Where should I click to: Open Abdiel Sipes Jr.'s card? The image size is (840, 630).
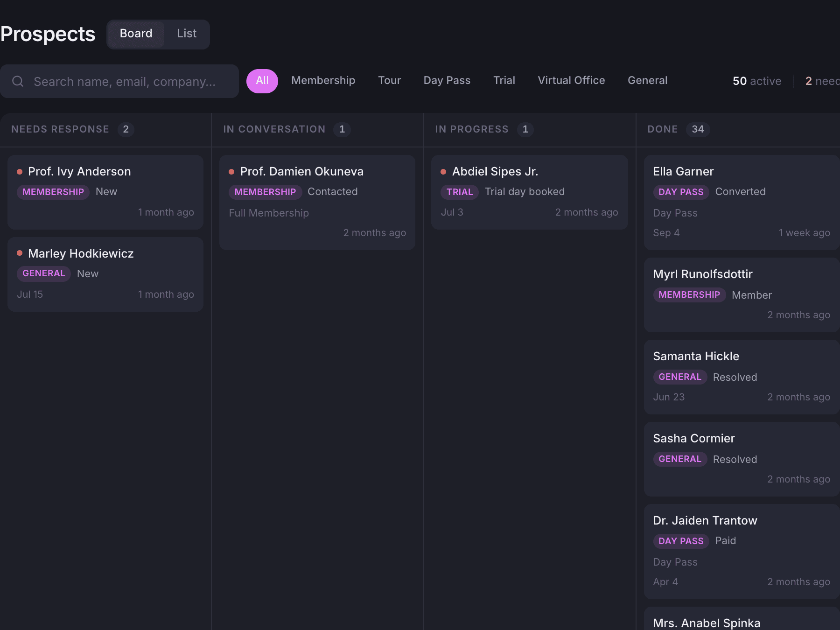[530, 192]
